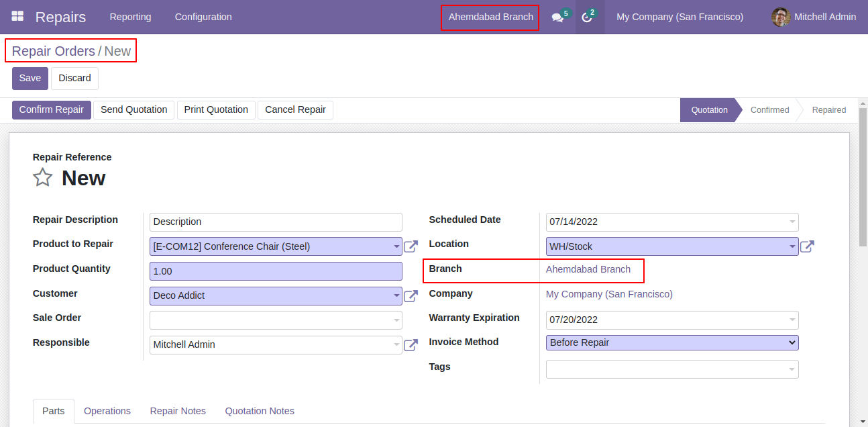Open the conversations message icon

[557, 17]
